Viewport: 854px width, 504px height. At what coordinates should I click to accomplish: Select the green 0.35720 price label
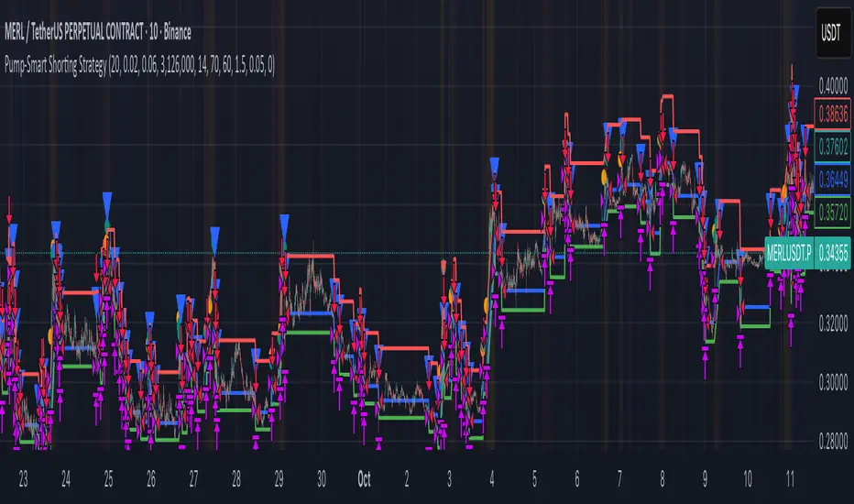833,212
